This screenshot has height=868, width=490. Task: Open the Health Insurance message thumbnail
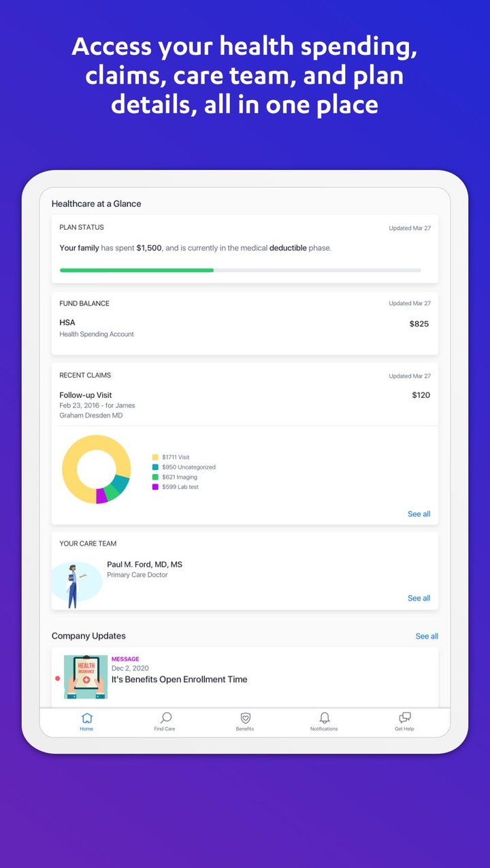click(x=86, y=677)
